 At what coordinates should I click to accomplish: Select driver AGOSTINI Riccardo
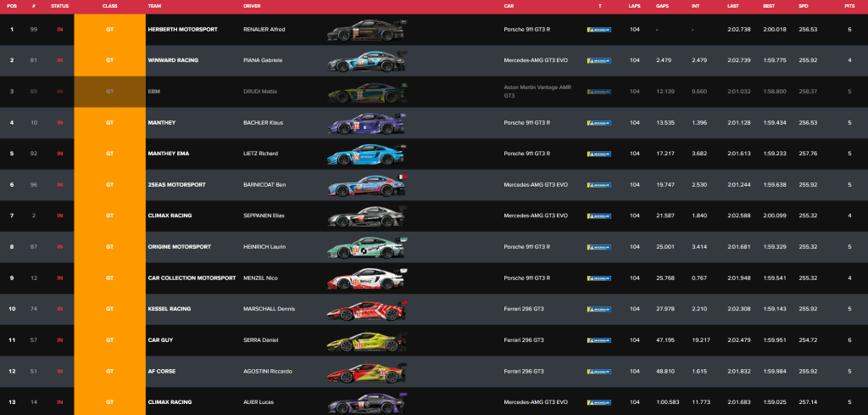coord(268,371)
